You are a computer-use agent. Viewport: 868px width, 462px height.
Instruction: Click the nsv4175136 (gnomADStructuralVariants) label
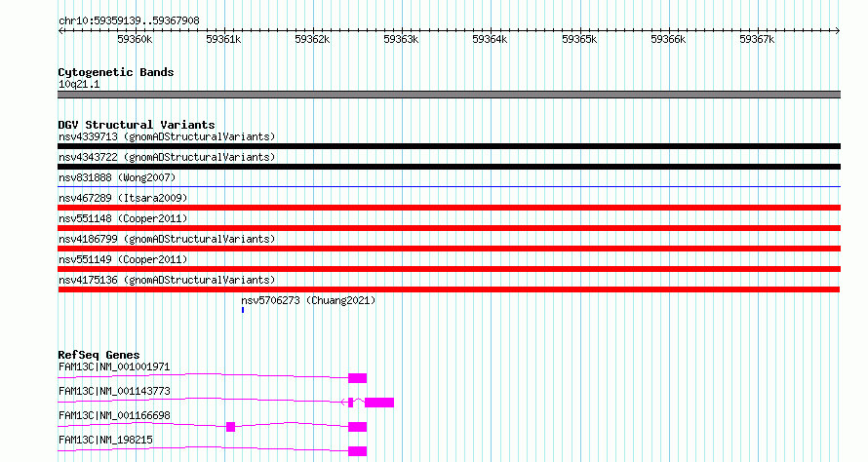tap(167, 280)
